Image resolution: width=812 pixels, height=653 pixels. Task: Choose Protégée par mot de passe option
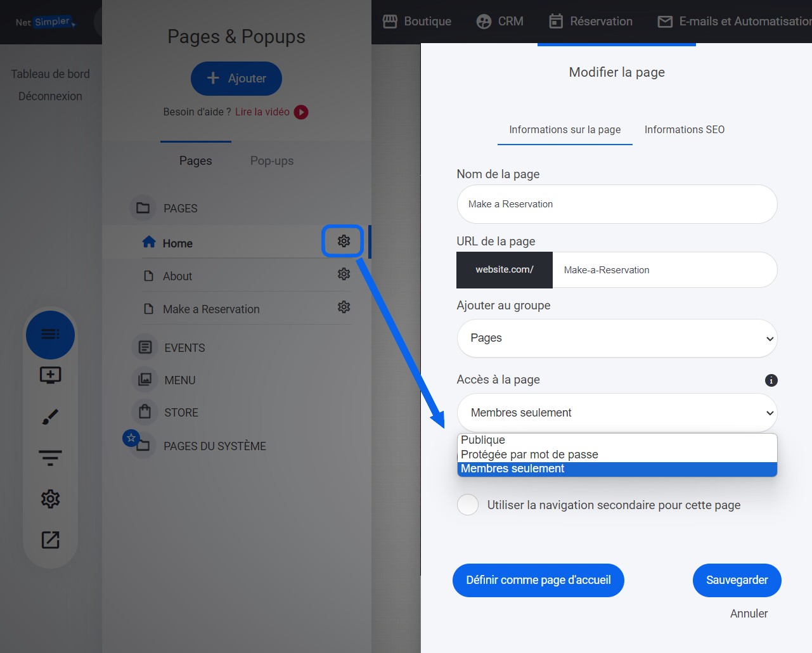(x=529, y=455)
